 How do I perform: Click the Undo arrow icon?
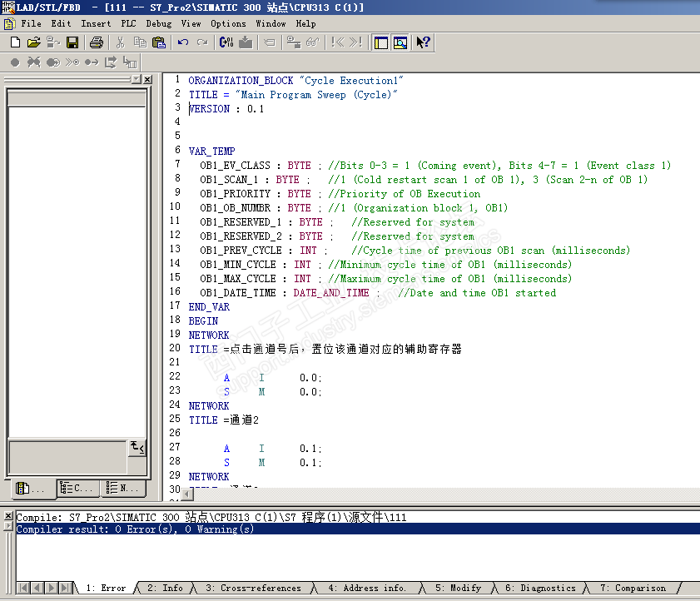(182, 42)
